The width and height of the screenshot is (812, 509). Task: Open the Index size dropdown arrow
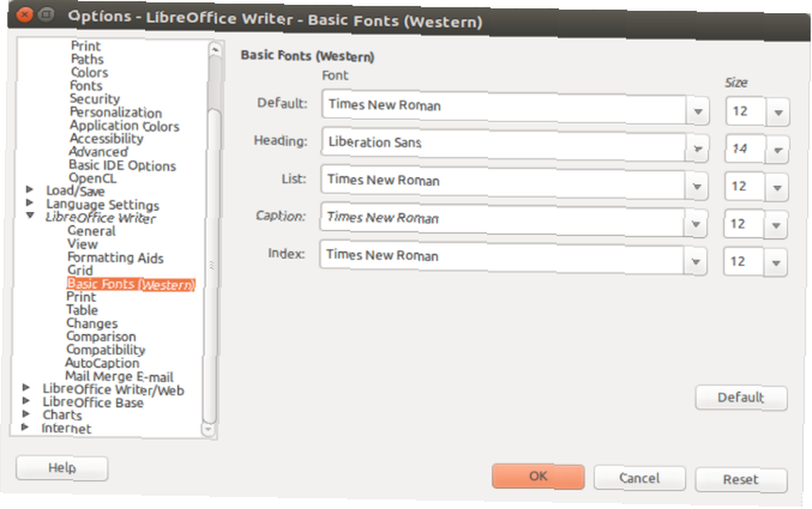click(775, 263)
